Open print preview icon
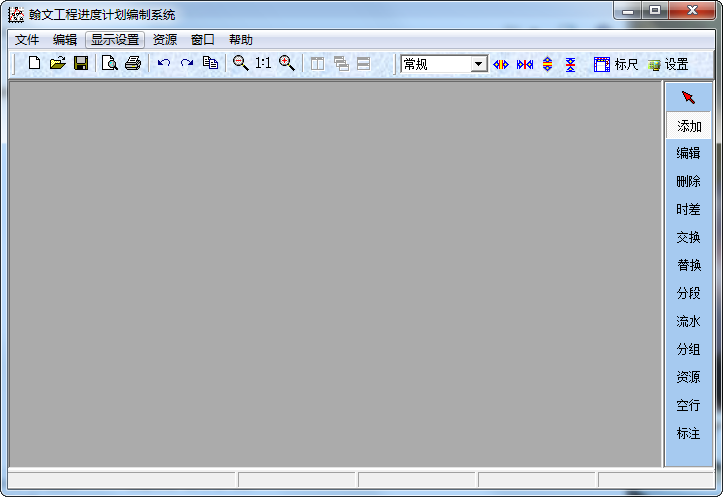Screen dimensions: 723x497 point(110,63)
